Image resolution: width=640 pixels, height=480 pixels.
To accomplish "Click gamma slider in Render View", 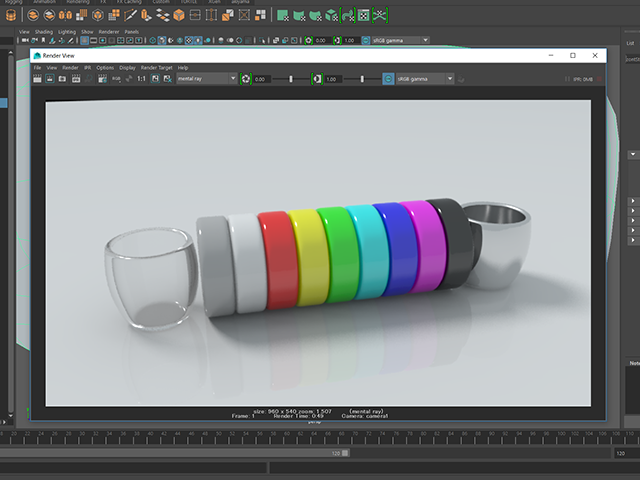I will 362,79.
